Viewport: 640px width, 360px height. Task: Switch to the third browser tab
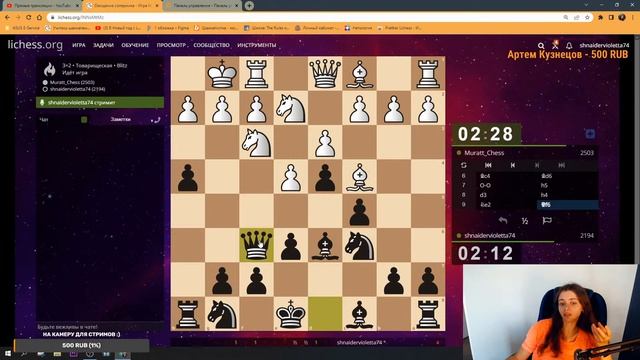click(x=203, y=6)
